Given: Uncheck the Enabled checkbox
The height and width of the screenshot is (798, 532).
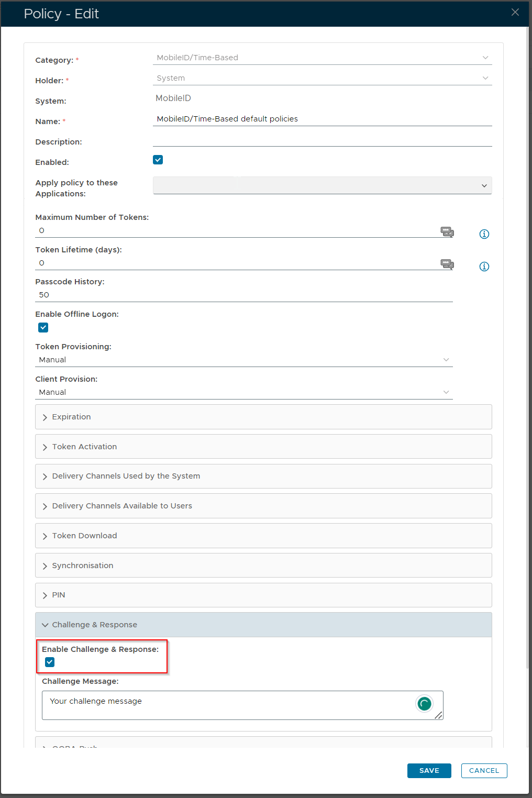Looking at the screenshot, I should click(x=158, y=160).
